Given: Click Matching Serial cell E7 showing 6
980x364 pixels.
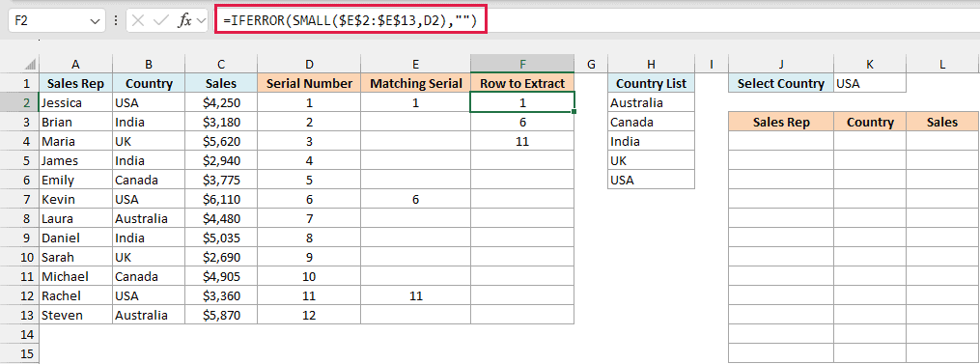Looking at the screenshot, I should [415, 200].
